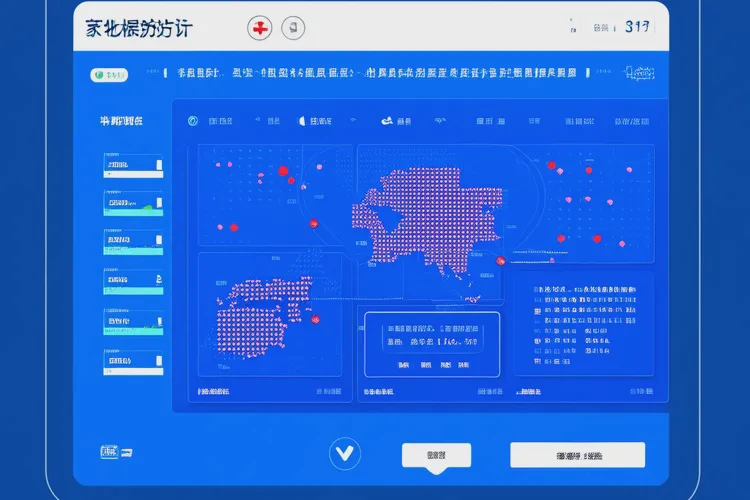Click the gray circular icon beside red cross

pyautogui.click(x=293, y=28)
